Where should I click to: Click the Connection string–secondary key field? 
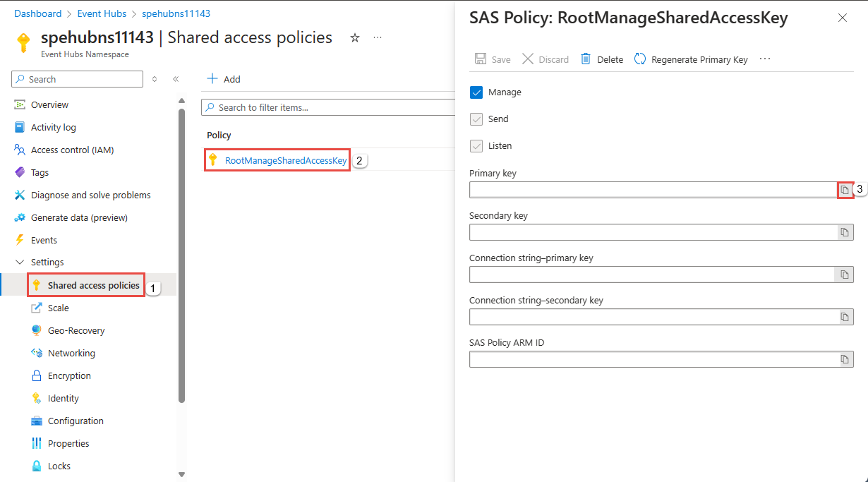click(x=653, y=317)
